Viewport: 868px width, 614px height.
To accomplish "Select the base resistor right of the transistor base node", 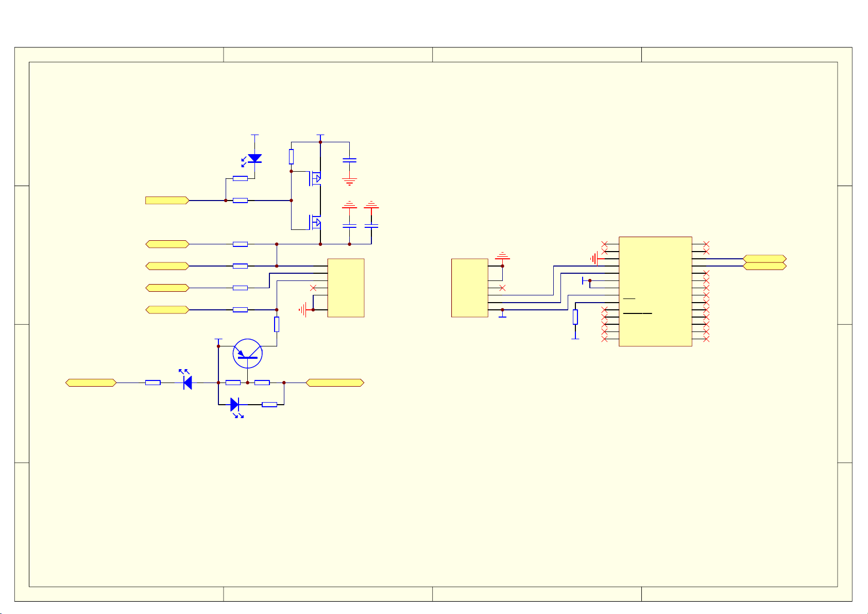I will pyautogui.click(x=262, y=383).
